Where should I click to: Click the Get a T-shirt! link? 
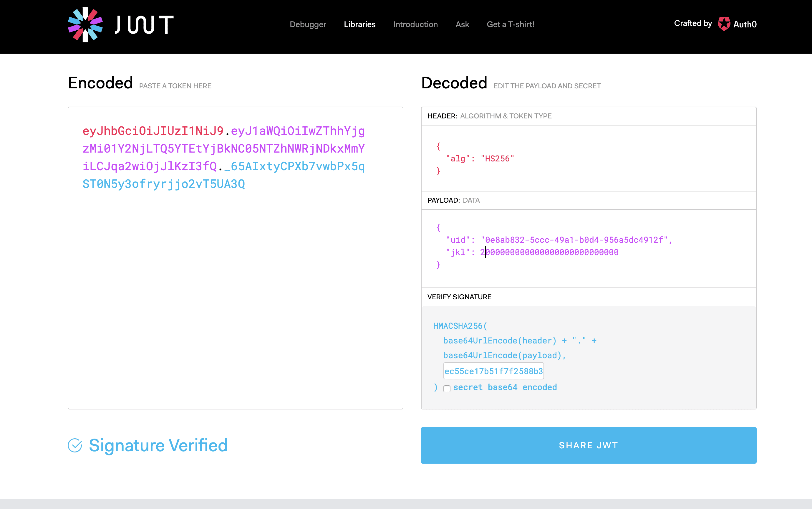[510, 24]
